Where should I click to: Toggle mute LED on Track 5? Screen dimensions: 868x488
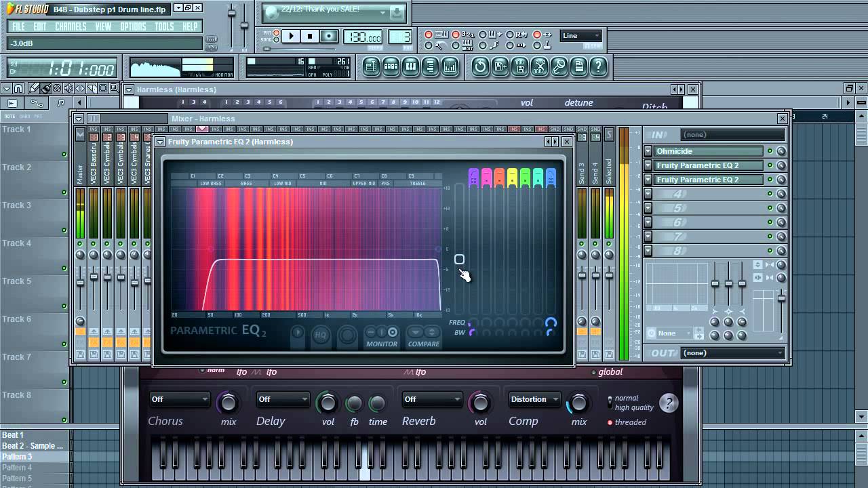tap(64, 306)
